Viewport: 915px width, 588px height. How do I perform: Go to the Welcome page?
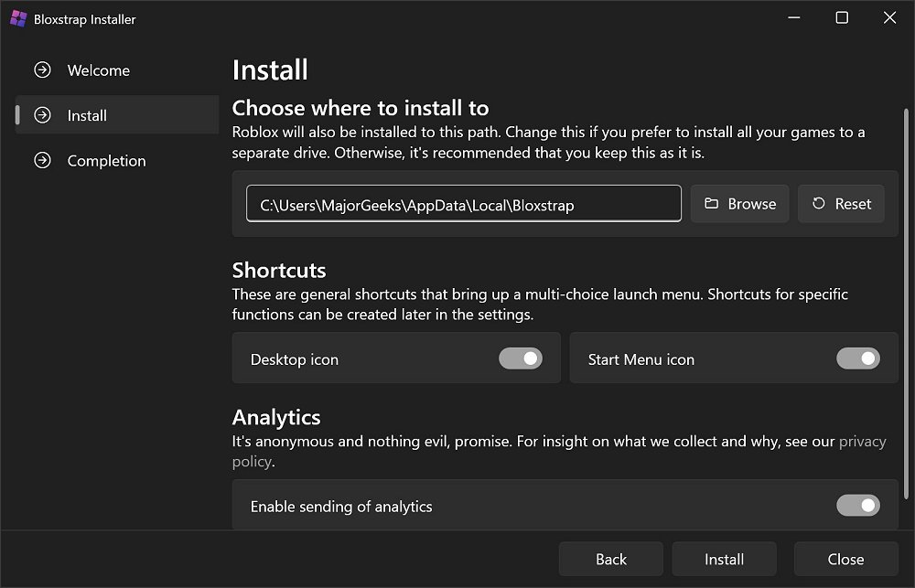(99, 70)
